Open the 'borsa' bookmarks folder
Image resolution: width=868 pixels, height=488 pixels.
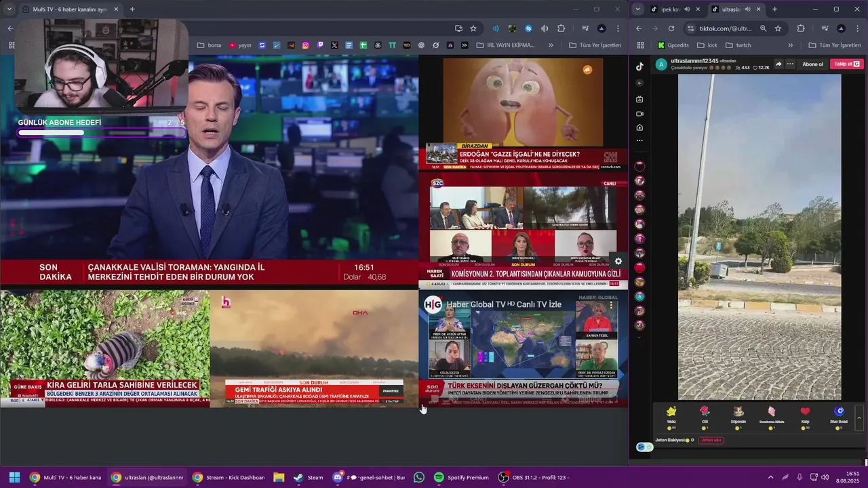209,45
